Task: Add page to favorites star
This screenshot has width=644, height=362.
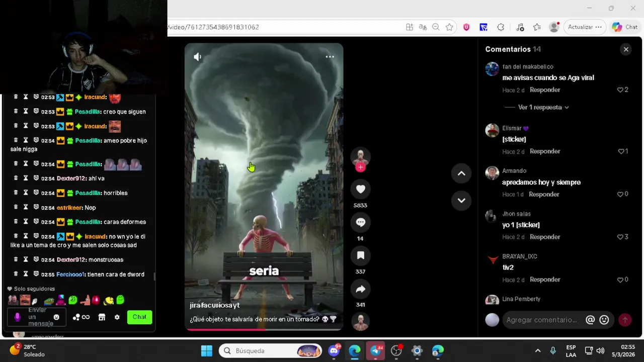Action: coord(449,27)
